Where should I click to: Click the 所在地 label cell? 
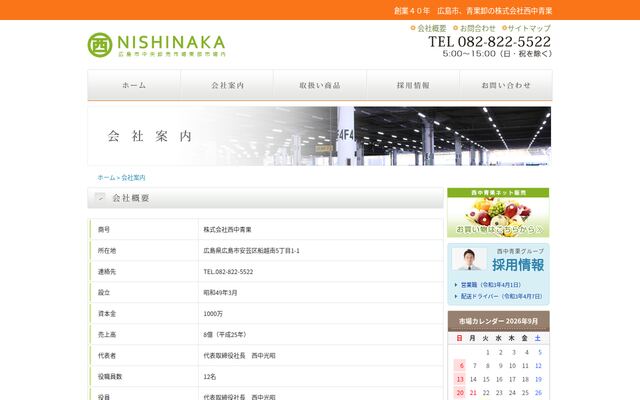tap(144, 251)
